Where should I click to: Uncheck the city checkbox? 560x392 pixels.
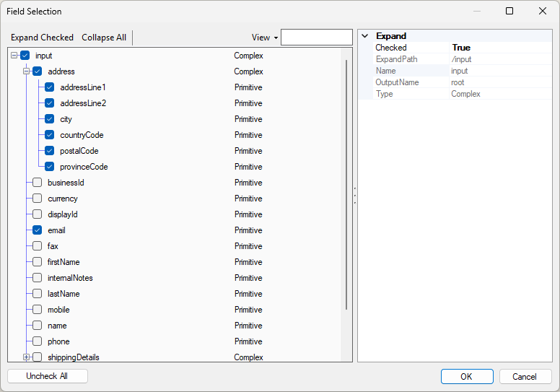coord(49,119)
